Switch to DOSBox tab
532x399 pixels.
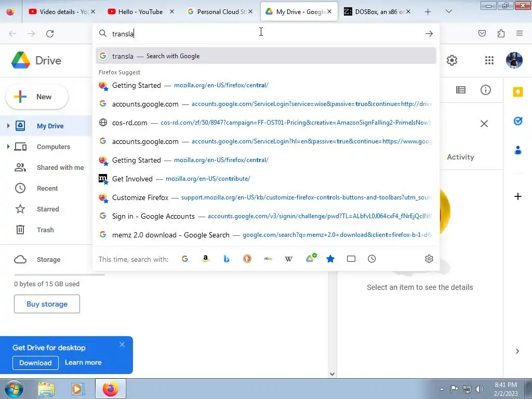377,11
